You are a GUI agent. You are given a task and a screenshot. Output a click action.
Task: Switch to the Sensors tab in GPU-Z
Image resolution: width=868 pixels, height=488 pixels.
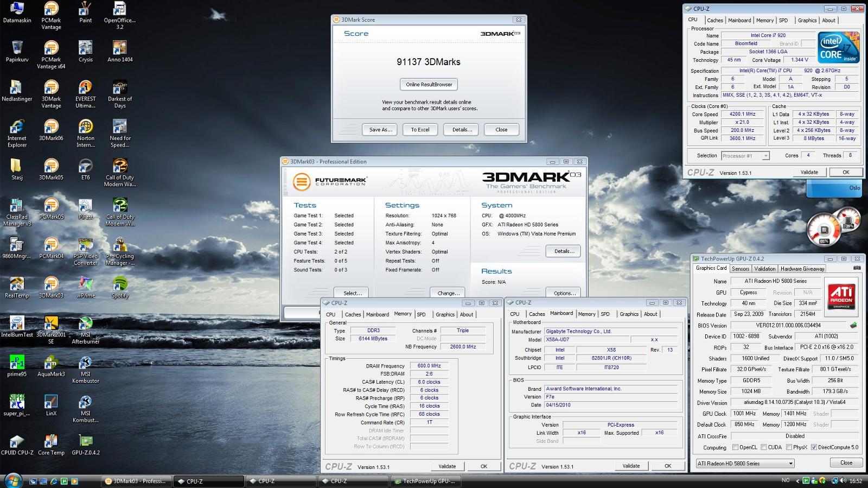click(x=740, y=269)
